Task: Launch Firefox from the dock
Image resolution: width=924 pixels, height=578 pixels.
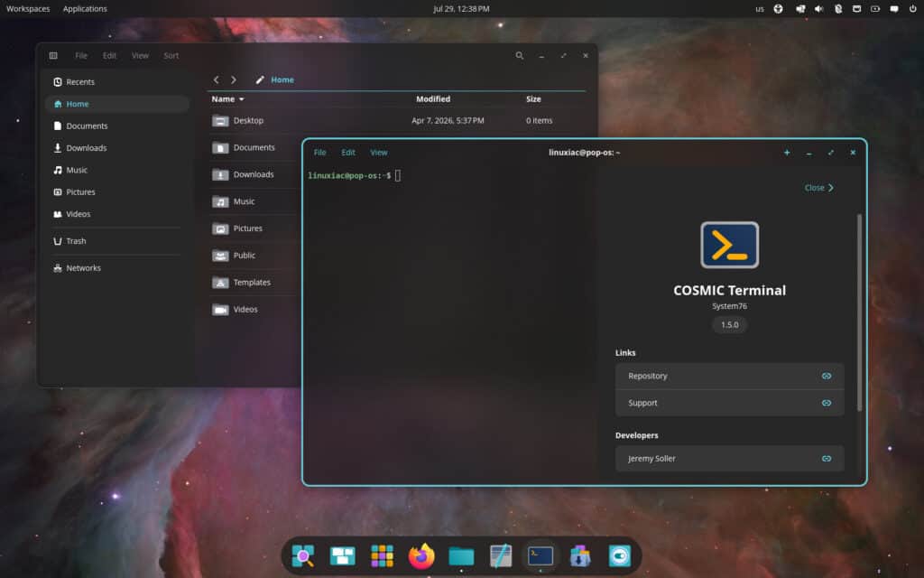Action: [x=421, y=555]
